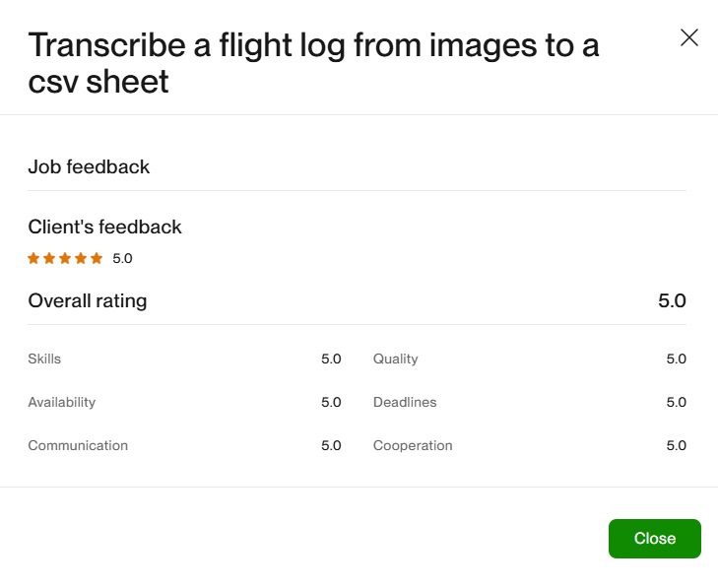This screenshot has width=718, height=588.
Task: Click the fifth orange star
Action: 97,259
